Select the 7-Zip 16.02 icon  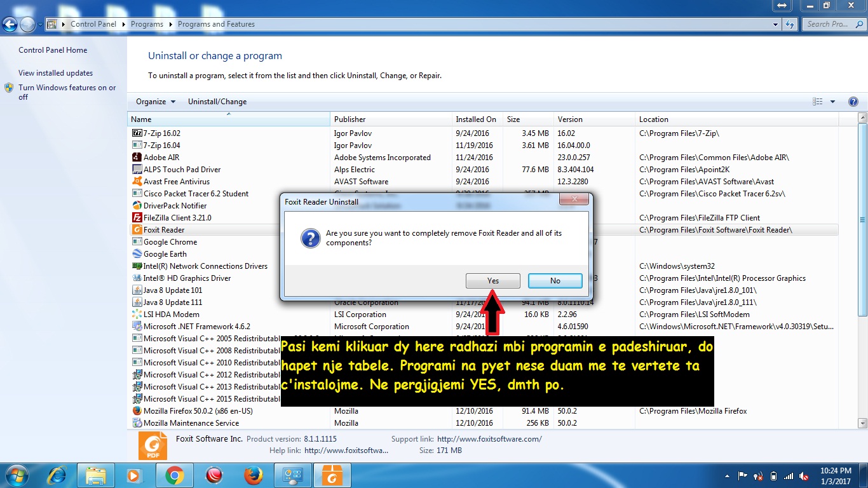137,133
